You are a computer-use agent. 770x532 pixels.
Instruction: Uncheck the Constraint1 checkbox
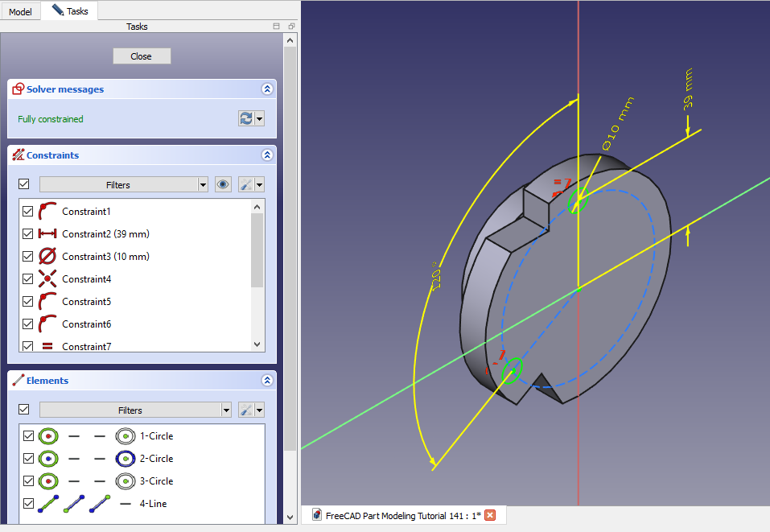pos(28,212)
